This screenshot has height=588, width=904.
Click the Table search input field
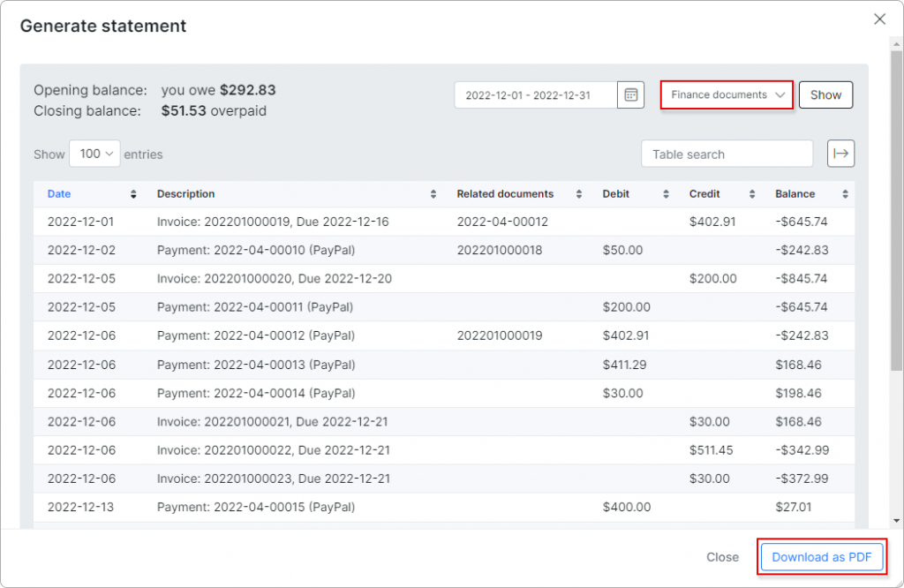(727, 153)
